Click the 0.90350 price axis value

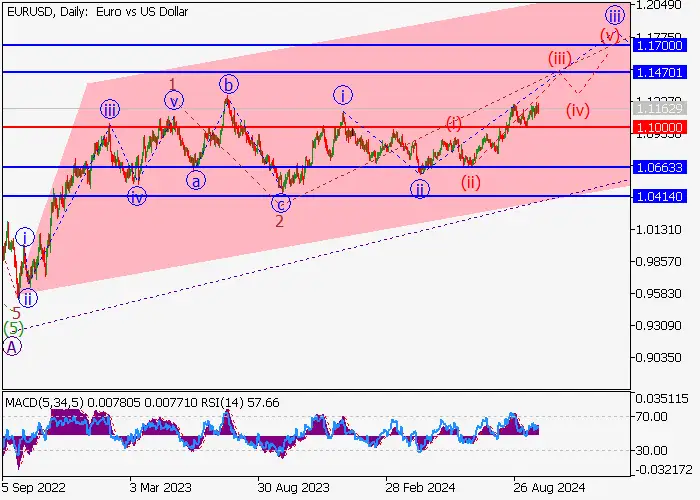click(659, 358)
